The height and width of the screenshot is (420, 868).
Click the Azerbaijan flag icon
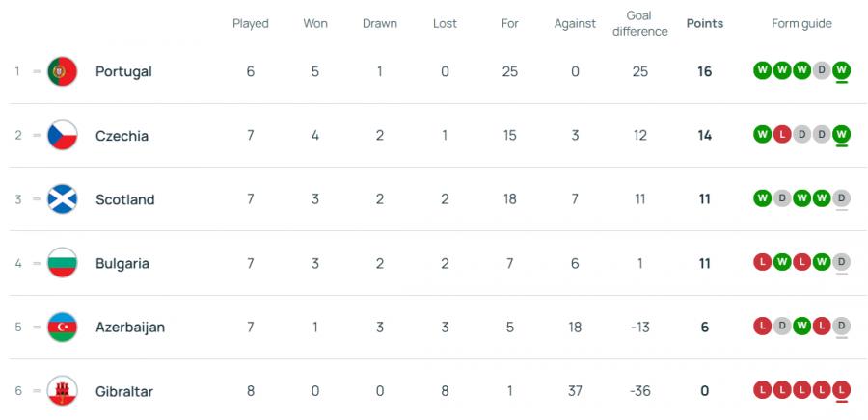click(x=63, y=328)
